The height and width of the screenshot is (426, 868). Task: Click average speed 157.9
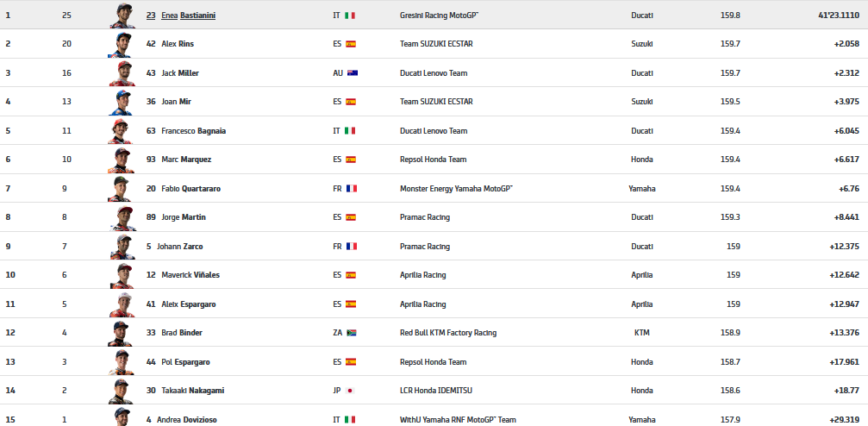pyautogui.click(x=731, y=420)
